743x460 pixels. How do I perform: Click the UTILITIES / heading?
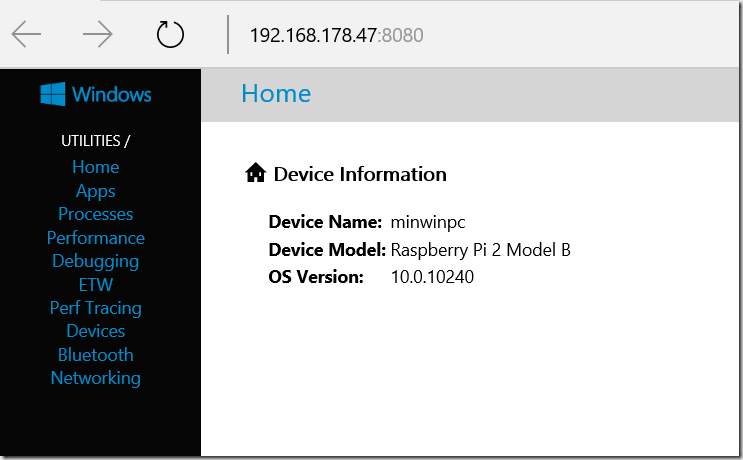[x=96, y=141]
